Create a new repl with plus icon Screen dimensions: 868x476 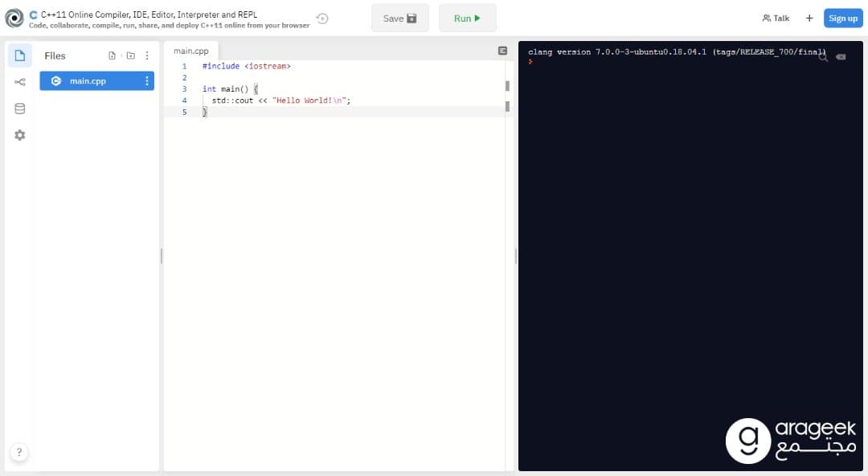coord(809,18)
